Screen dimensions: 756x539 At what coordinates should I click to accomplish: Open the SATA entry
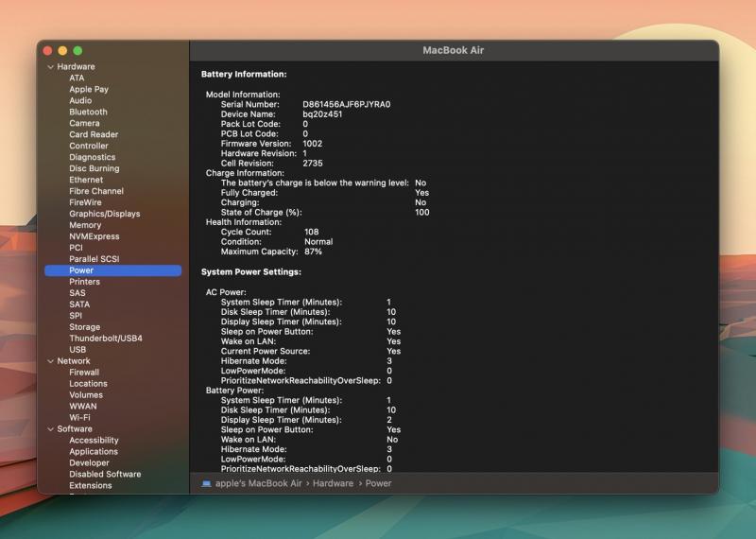[x=79, y=304]
